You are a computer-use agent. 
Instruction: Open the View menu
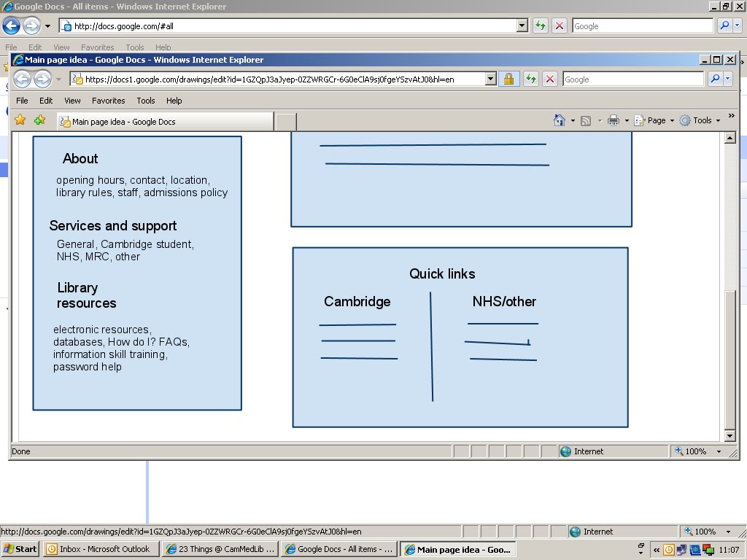[x=71, y=101]
